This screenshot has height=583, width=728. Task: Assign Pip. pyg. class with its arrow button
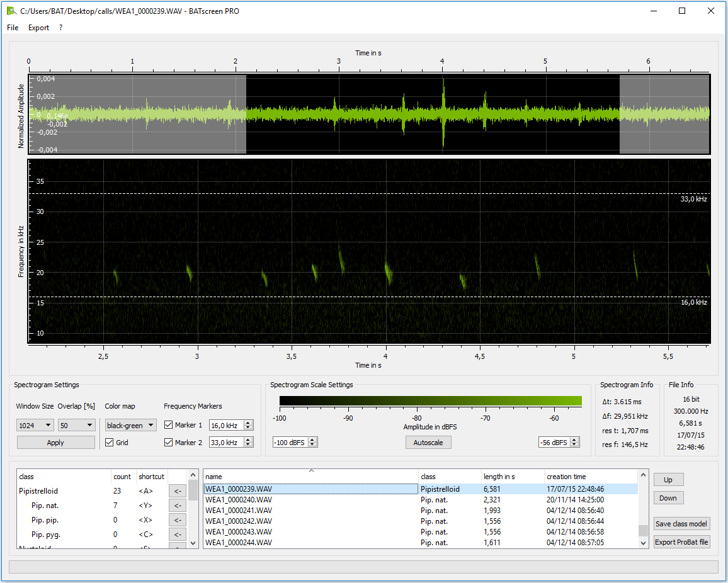[x=178, y=535]
